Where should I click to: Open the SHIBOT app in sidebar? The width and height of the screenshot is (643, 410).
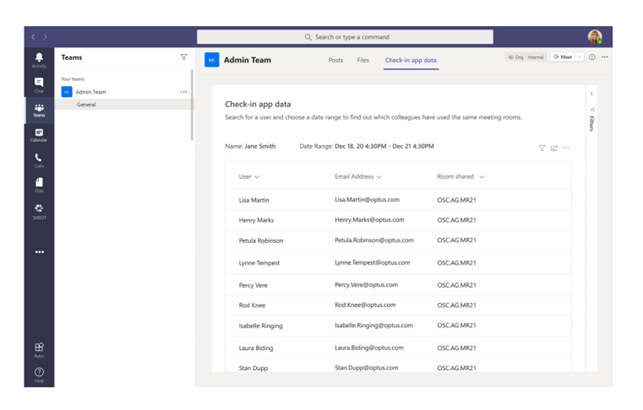[x=39, y=212]
